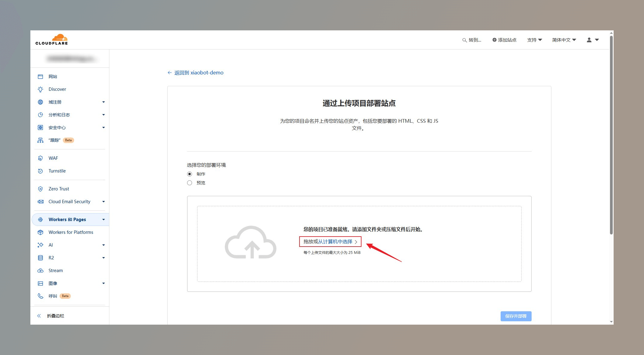This screenshot has height=355, width=644.
Task: Click the 分析和日志 chart icon
Action: point(40,115)
